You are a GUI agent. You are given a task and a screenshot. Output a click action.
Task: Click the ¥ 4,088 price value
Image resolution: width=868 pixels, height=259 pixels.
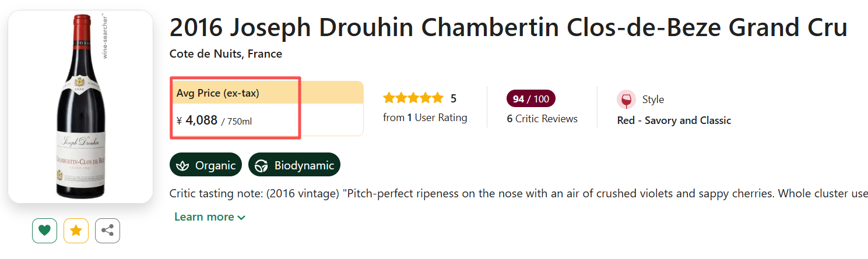(x=201, y=120)
